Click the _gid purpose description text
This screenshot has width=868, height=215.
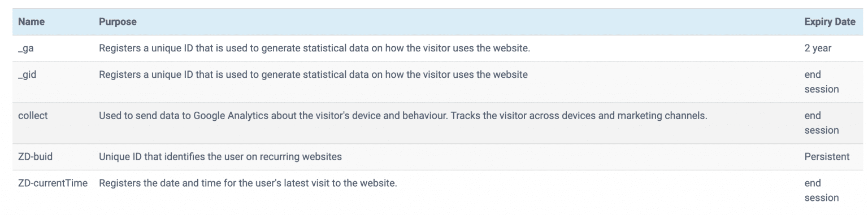[314, 74]
